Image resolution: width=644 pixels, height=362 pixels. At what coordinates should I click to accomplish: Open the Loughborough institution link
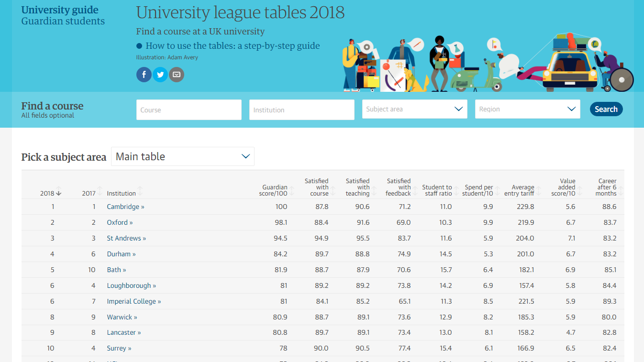point(132,285)
